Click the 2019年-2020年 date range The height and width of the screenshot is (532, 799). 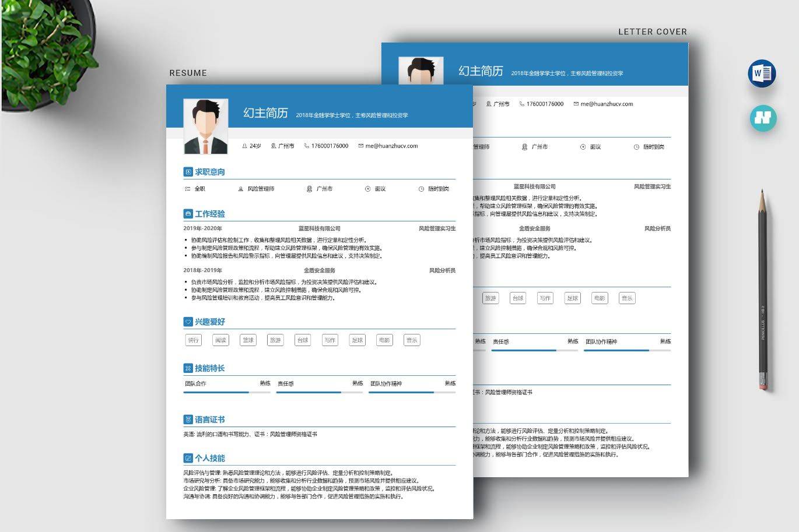pos(202,228)
